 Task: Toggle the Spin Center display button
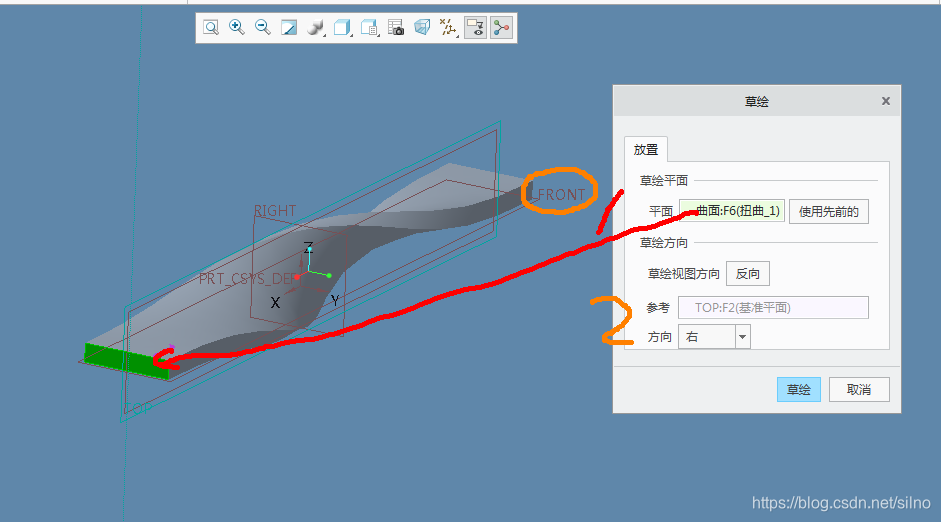[x=502, y=28]
